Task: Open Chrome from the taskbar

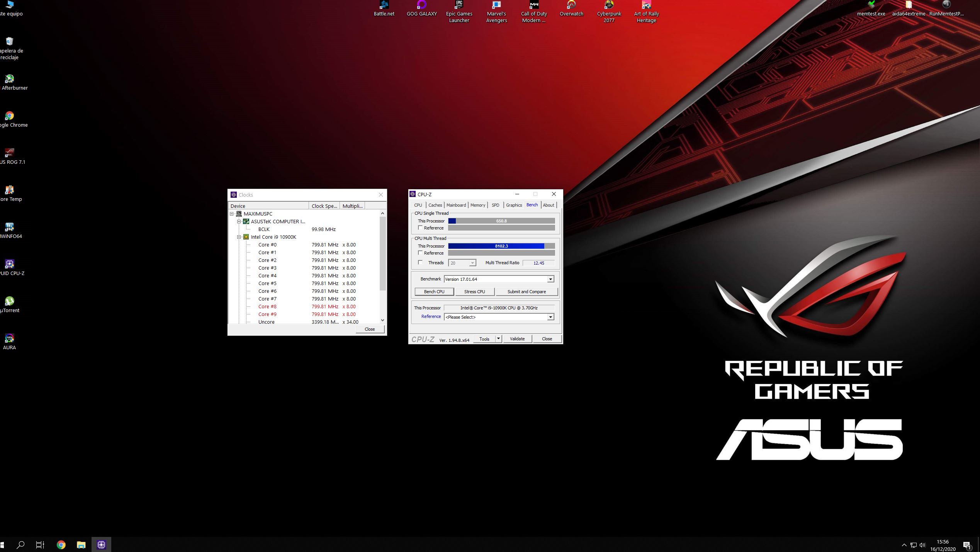Action: click(61, 545)
